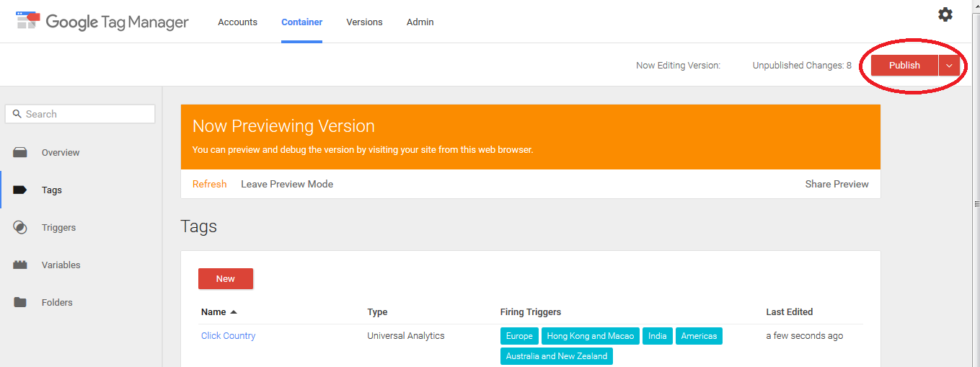The height and width of the screenshot is (367, 980).
Task: Click the Americas trigger chip
Action: (699, 336)
